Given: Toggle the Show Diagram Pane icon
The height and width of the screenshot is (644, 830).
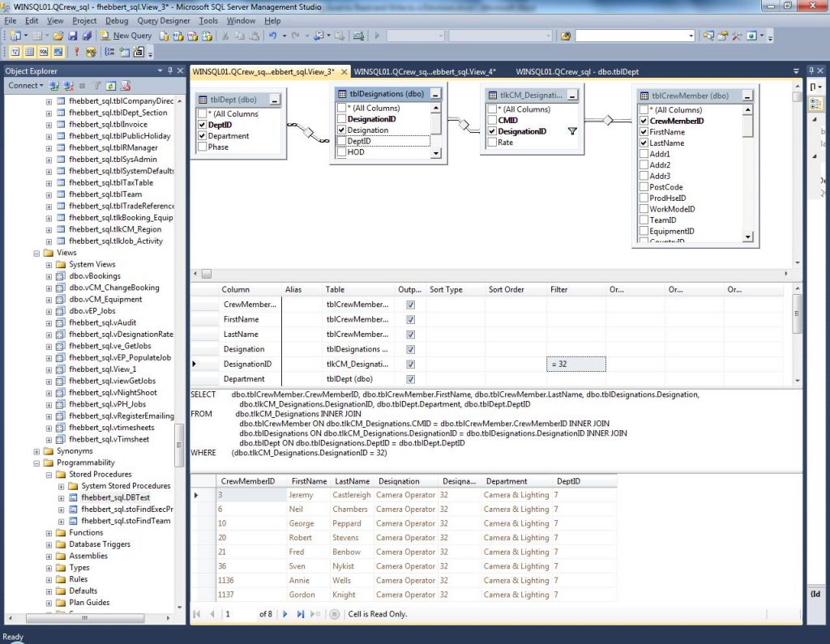Looking at the screenshot, I should coord(15,51).
